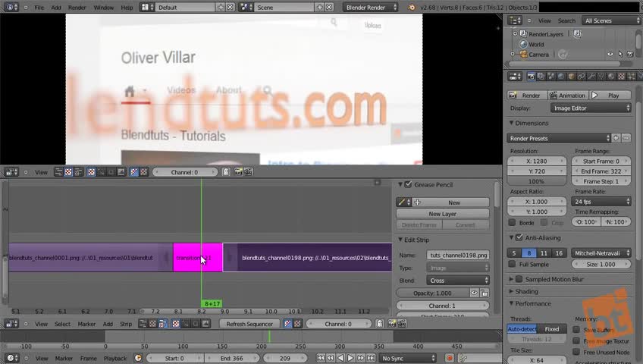Select the Render properties tab camera icon
Image resolution: width=643 pixels, height=364 pixels.
(x=531, y=77)
